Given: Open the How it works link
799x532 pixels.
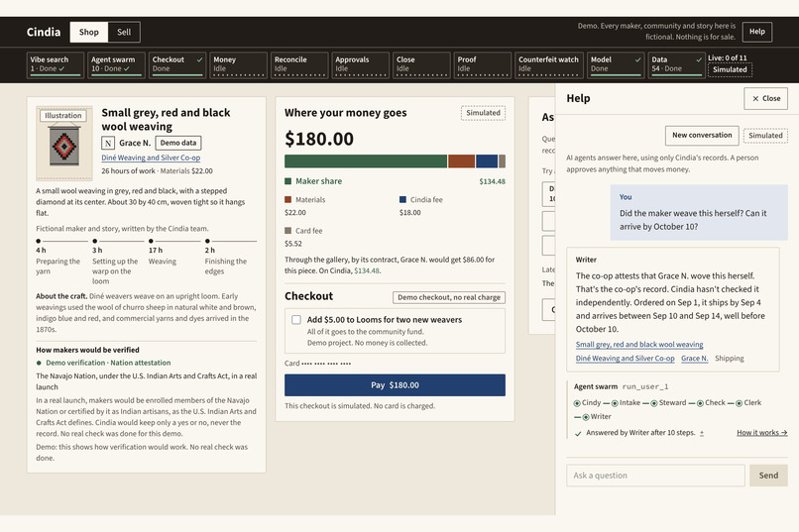Looking at the screenshot, I should pos(761,433).
